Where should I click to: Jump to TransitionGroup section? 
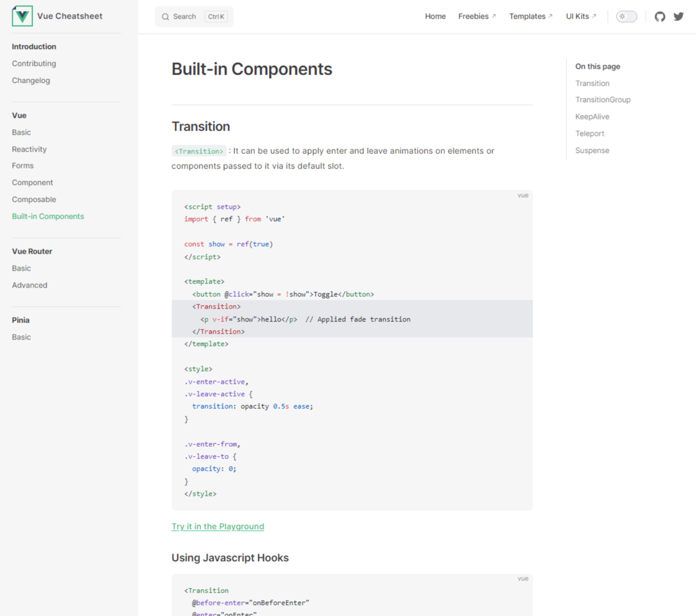[x=603, y=100]
